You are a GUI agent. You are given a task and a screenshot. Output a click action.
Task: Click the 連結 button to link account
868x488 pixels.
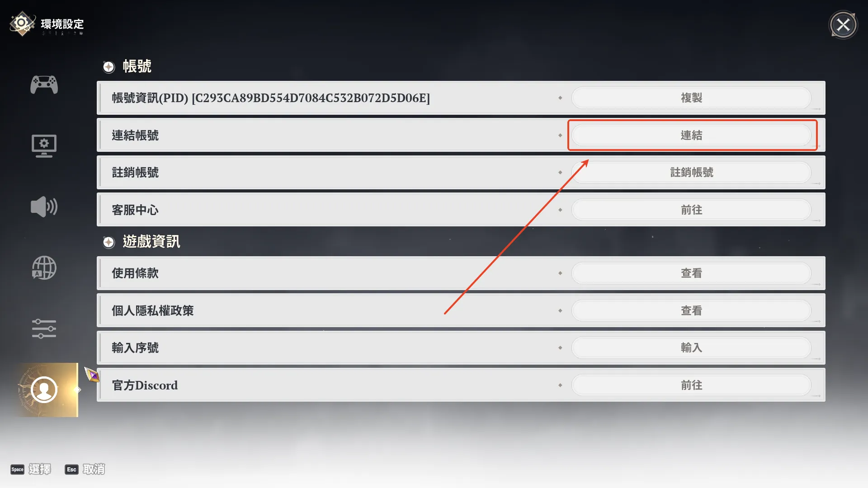[691, 135]
